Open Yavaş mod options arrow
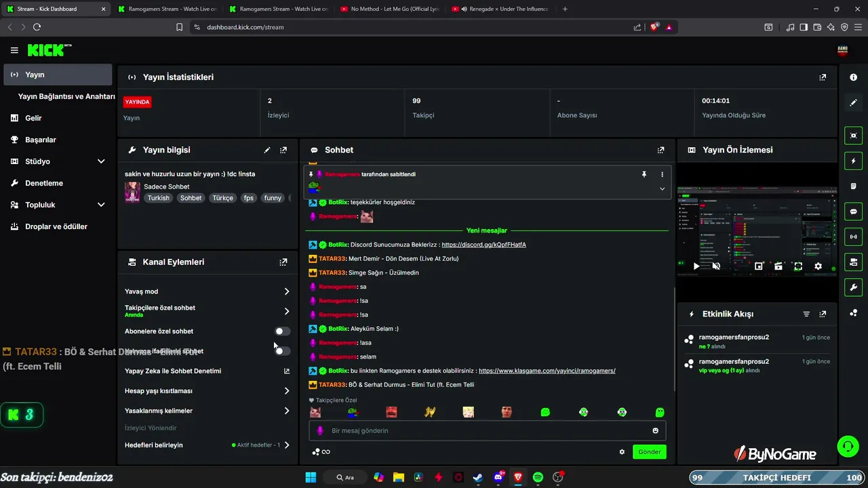The width and height of the screenshot is (868, 488). (287, 291)
